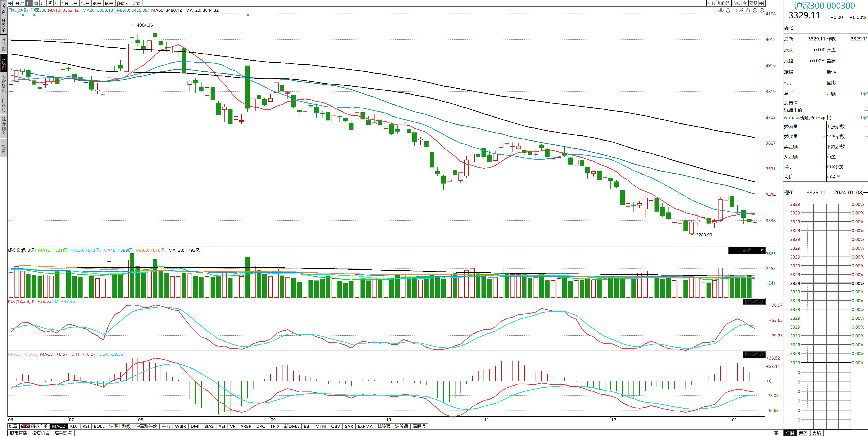Expand the 更多 sidebar item
Viewport: 868px width, 436px height.
4,148
